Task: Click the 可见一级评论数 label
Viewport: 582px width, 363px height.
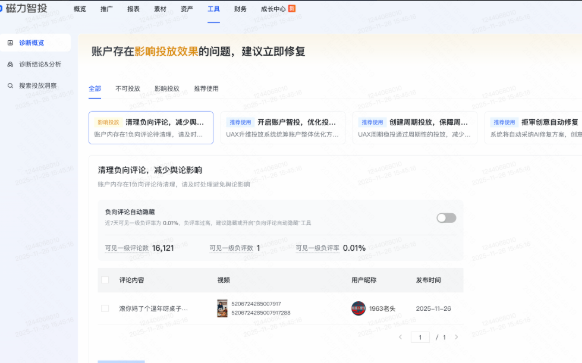Action: tap(127, 248)
